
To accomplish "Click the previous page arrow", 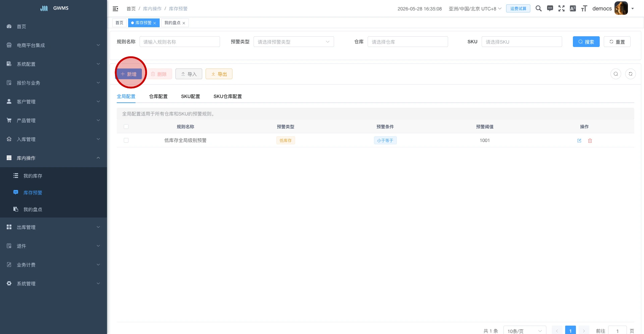I will [557, 331].
